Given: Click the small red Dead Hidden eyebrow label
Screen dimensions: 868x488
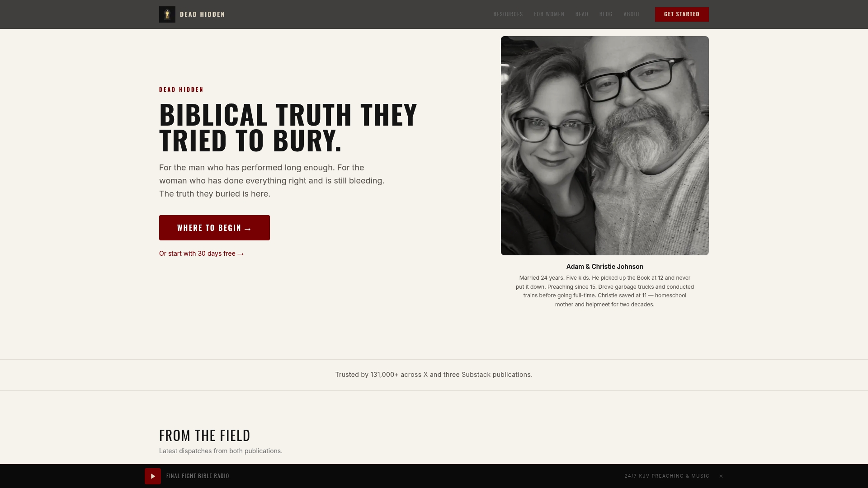Looking at the screenshot, I should 181,89.
